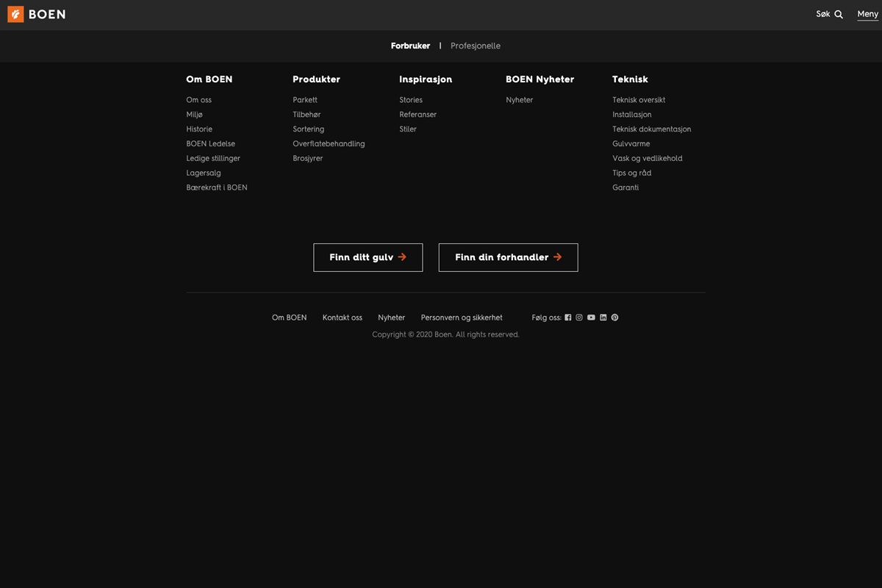Visit the BOEN Ledelse page
The image size is (882, 588).
[x=211, y=144]
